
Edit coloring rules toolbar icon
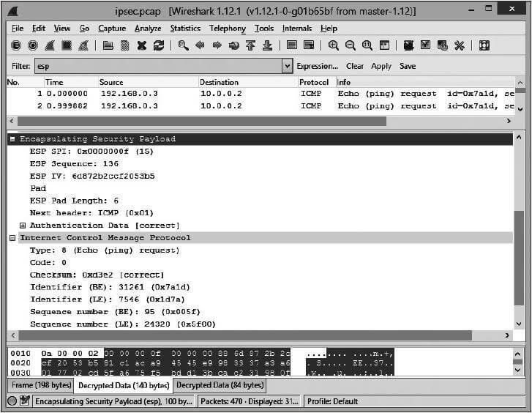click(443, 45)
